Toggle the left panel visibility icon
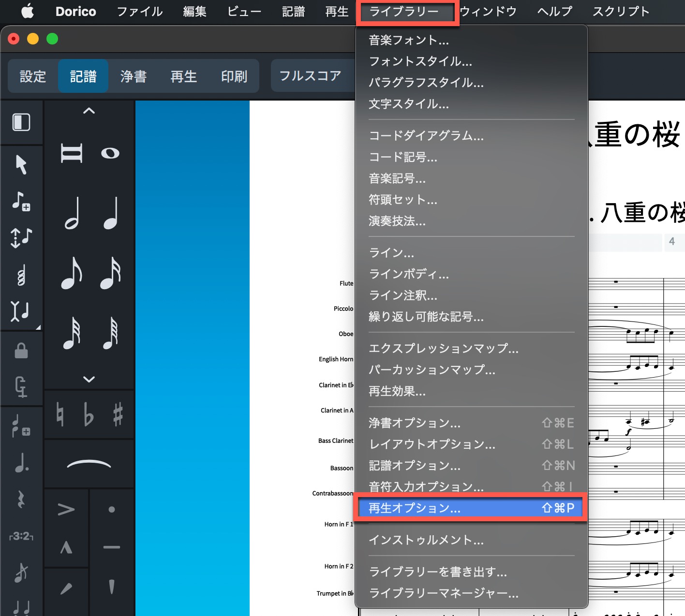This screenshot has height=616, width=685. click(21, 122)
